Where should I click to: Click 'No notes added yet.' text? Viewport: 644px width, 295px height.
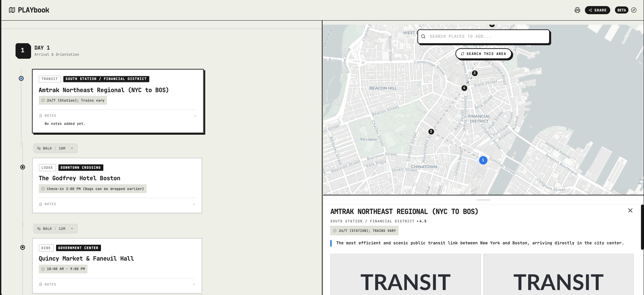tap(65, 124)
